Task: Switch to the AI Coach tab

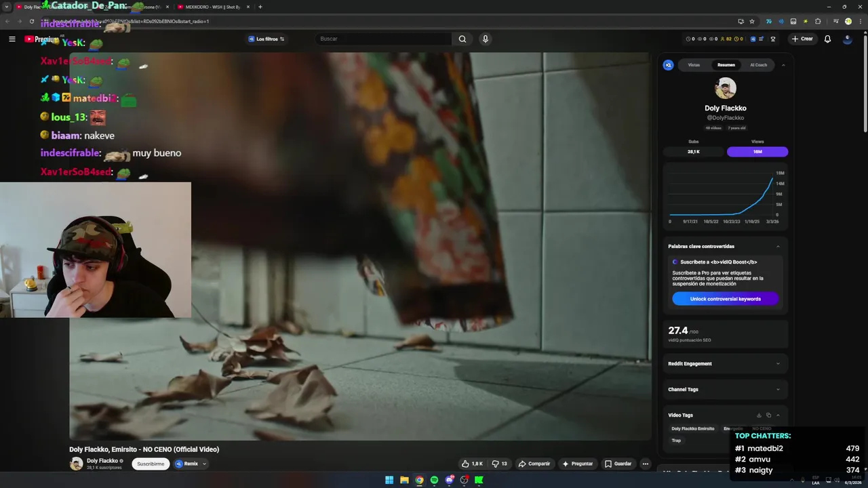Action: (758, 65)
